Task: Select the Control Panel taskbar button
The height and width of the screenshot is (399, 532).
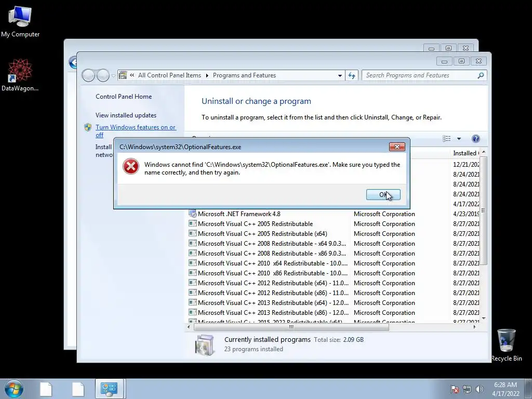Action: [x=109, y=389]
